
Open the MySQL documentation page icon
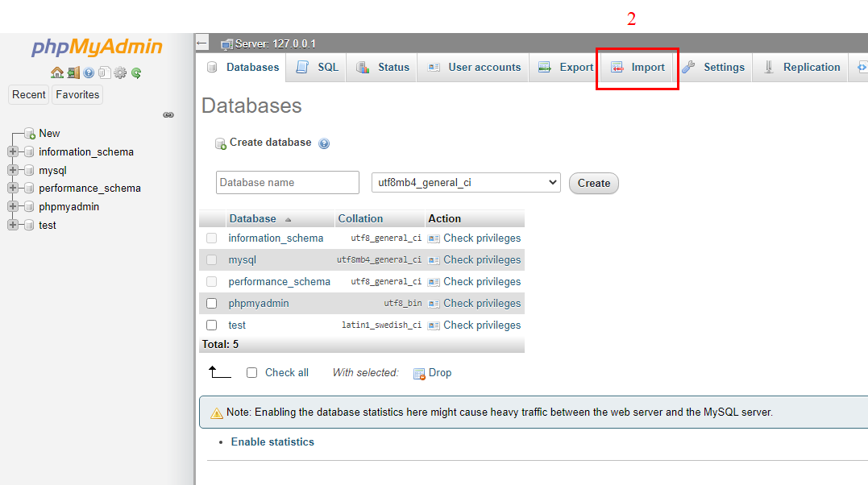104,73
